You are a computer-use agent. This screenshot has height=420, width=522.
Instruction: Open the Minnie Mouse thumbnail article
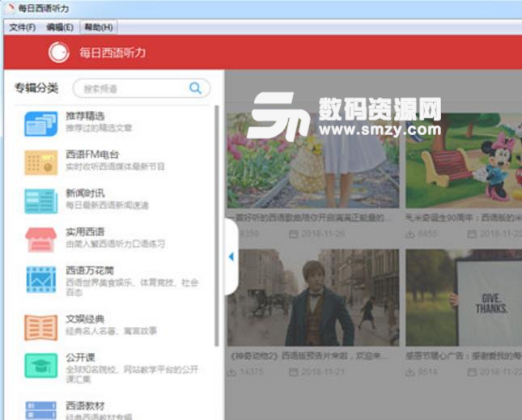[464, 160]
